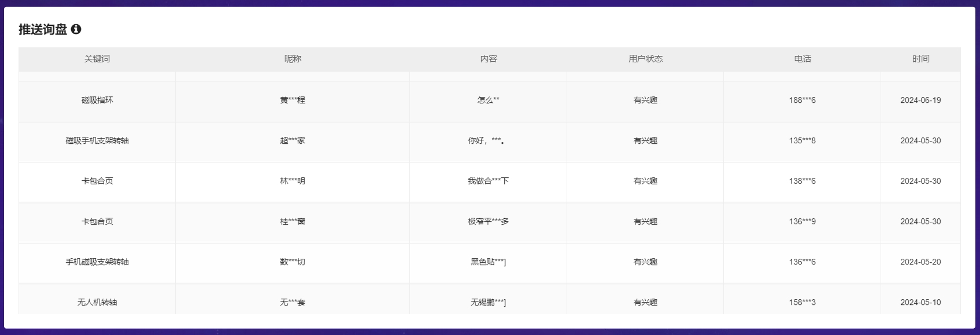Click nickname 黄***程
This screenshot has width=980, height=335.
click(293, 100)
